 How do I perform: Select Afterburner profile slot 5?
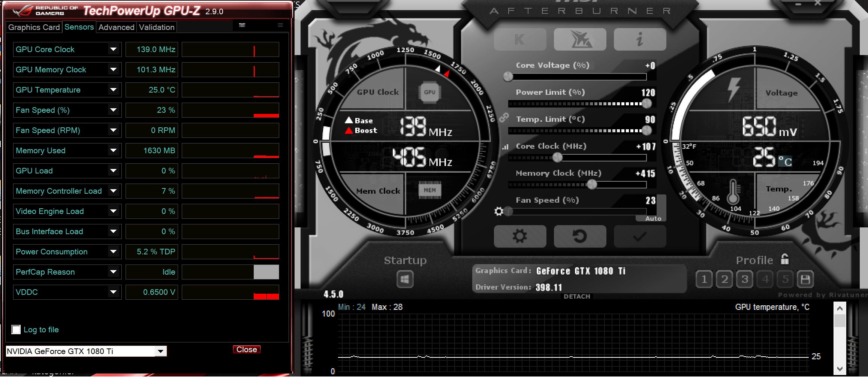coord(785,279)
